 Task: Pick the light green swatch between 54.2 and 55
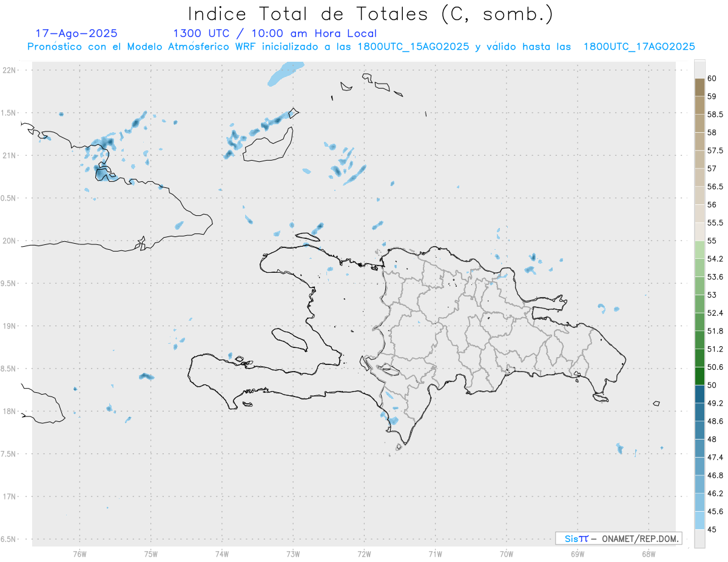point(699,250)
